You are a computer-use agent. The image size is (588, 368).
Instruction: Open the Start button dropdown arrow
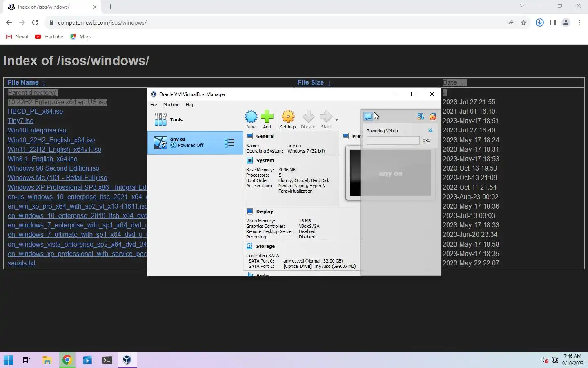[336, 120]
